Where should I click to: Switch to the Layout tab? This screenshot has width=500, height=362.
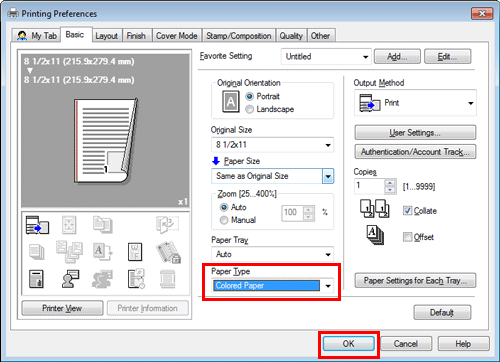click(107, 36)
